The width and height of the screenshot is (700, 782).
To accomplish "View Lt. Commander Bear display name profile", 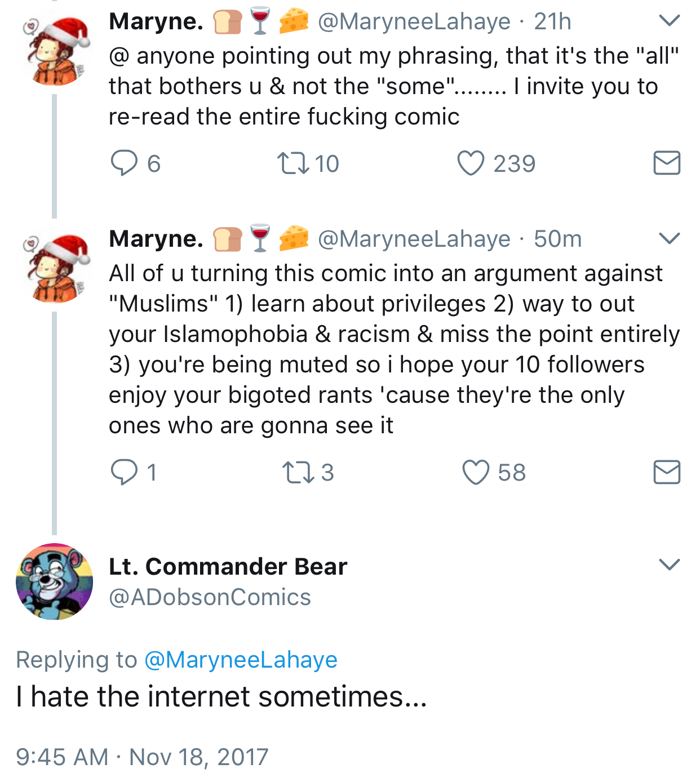I will (228, 567).
